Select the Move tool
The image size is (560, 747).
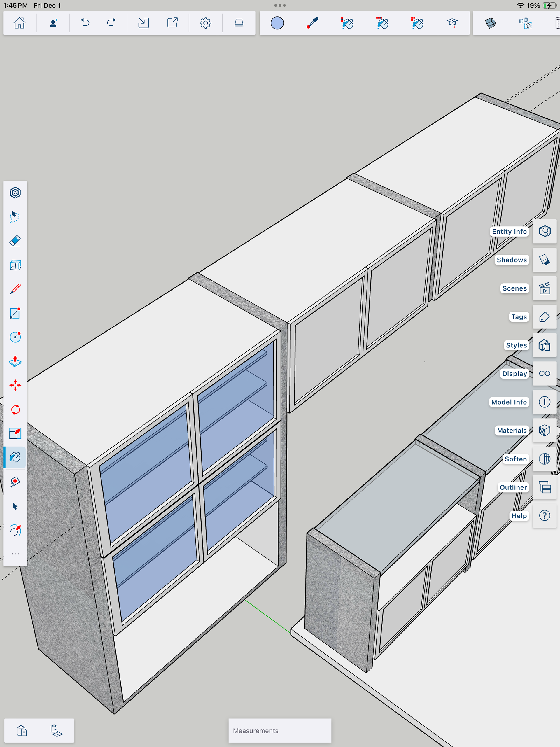pos(15,385)
